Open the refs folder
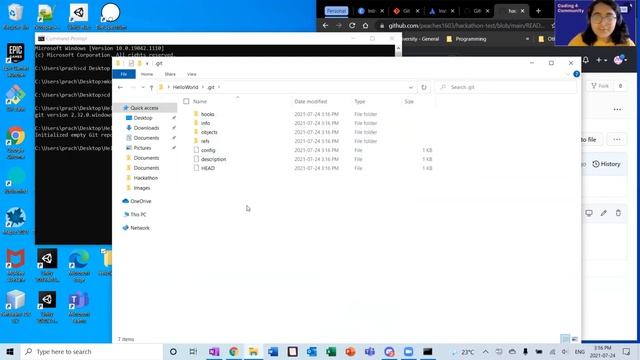Viewport: 640px width, 360px height. point(205,141)
